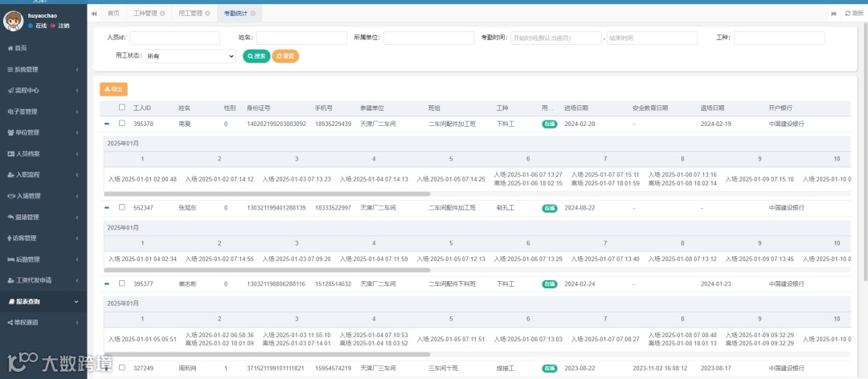Screen dimensions: 868x379
Task: Open 访客管理 in the sidebar
Action: tap(43, 238)
